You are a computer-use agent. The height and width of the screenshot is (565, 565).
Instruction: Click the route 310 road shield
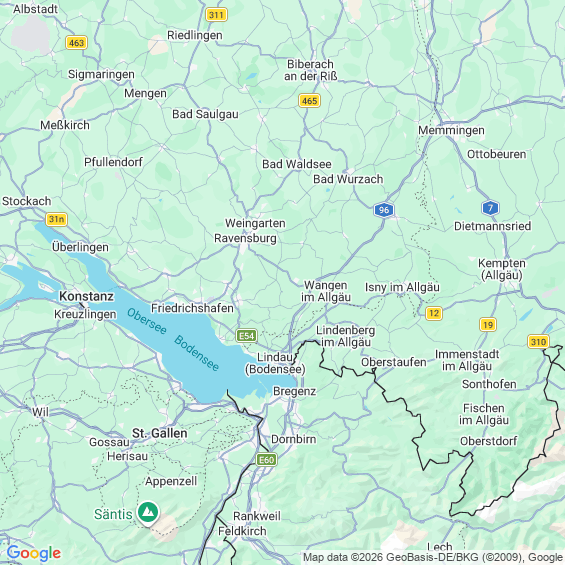coord(538,342)
